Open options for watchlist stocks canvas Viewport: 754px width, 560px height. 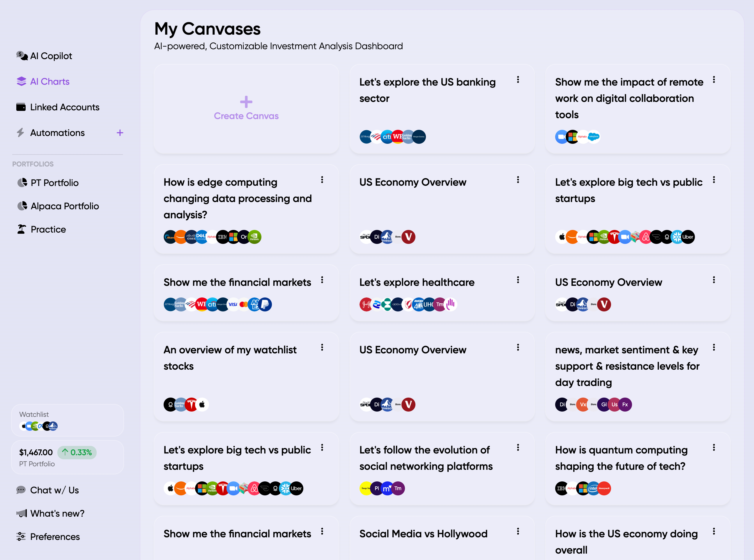[x=322, y=347]
